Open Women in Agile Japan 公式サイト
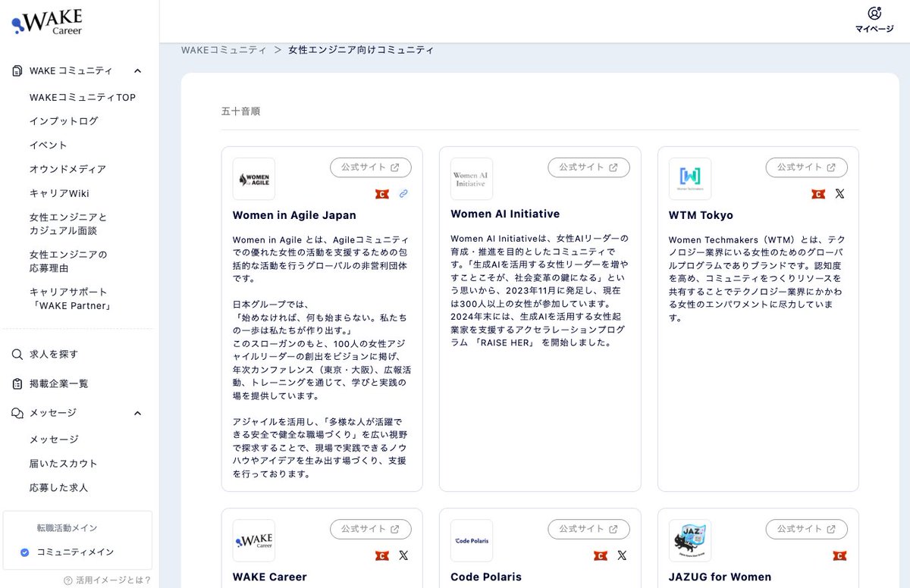This screenshot has width=910, height=588. click(x=370, y=167)
